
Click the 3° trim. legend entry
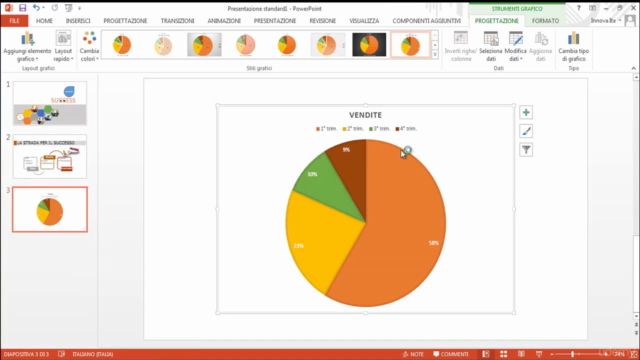(x=380, y=129)
